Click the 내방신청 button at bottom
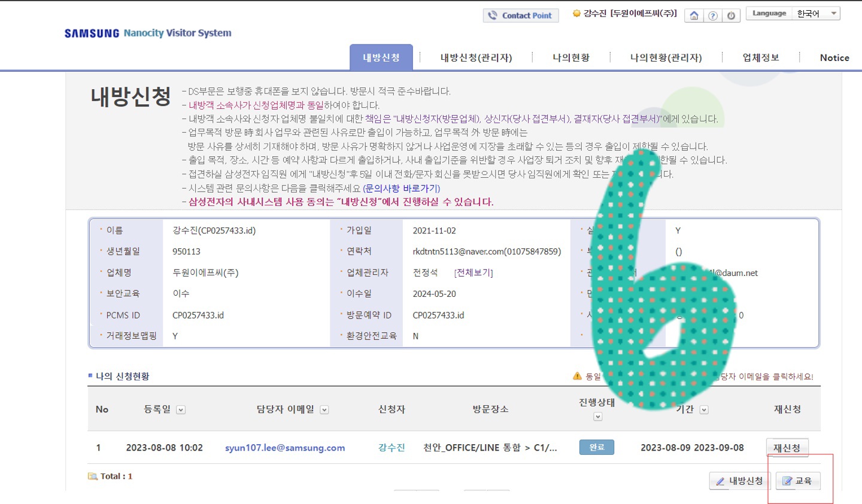 [x=740, y=481]
